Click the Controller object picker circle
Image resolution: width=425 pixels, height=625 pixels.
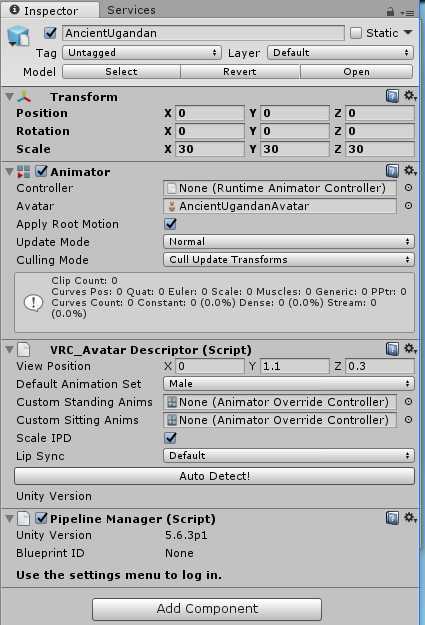point(408,188)
